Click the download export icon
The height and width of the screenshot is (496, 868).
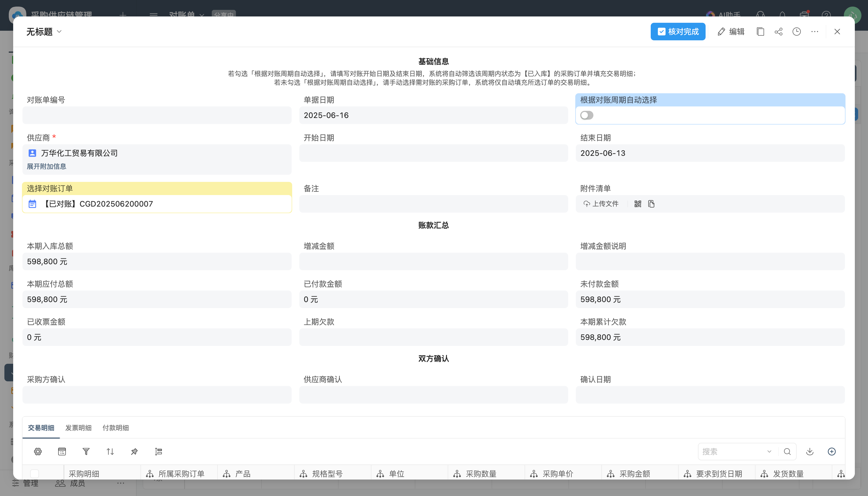[x=810, y=451]
